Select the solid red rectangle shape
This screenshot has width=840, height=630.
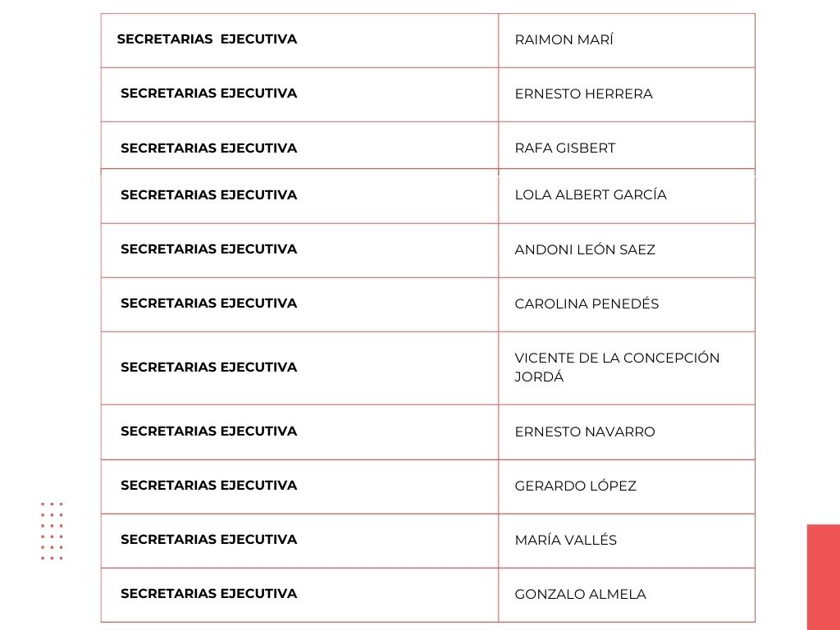[823, 577]
